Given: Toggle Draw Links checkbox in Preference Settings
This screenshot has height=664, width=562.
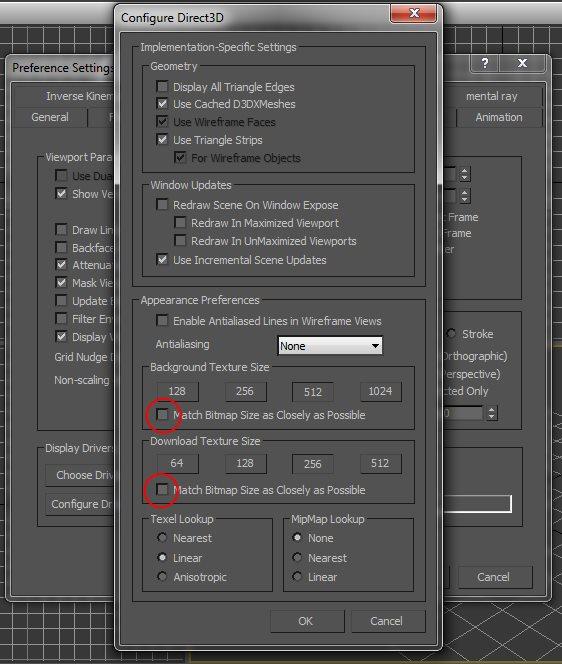Looking at the screenshot, I should [x=61, y=230].
